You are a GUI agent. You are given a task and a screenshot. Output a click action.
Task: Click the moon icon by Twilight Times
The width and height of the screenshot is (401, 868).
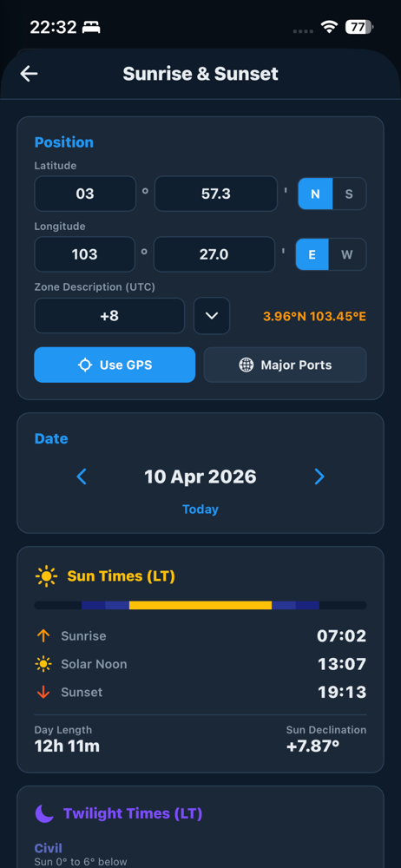tap(44, 813)
